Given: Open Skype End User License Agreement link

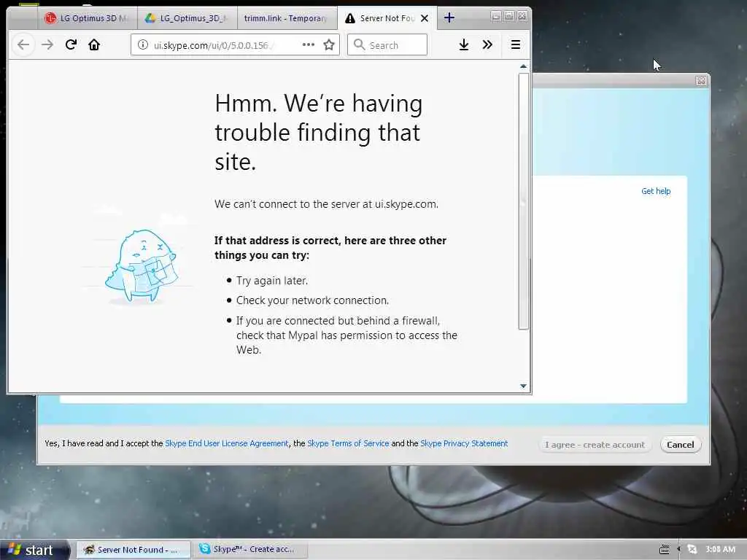Looking at the screenshot, I should pos(226,443).
